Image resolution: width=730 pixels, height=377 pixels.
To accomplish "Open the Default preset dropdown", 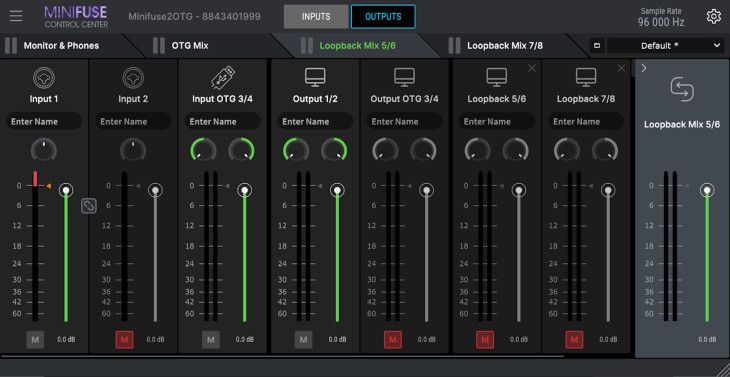I will tap(666, 46).
